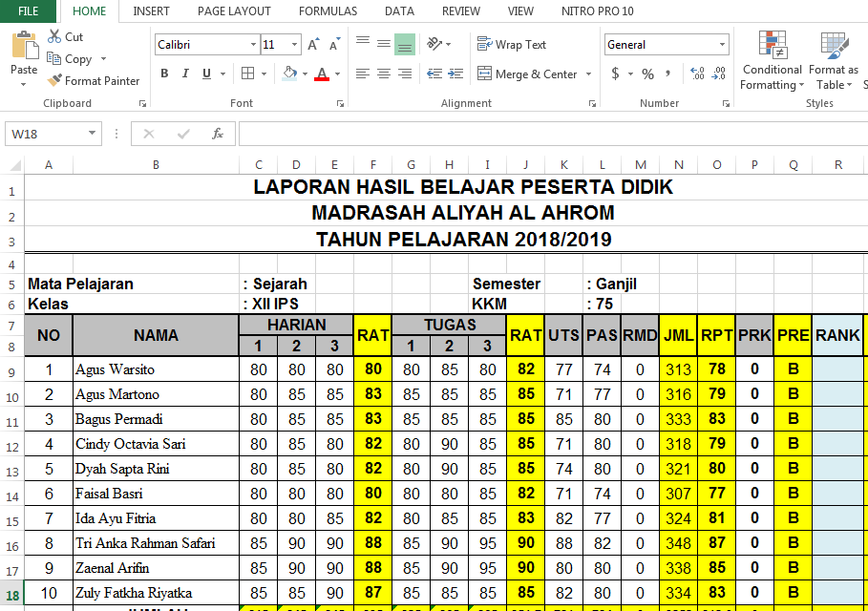Click cell Tri Anka Rahman Safari
Image resolution: width=868 pixels, height=611 pixels.
pos(156,543)
